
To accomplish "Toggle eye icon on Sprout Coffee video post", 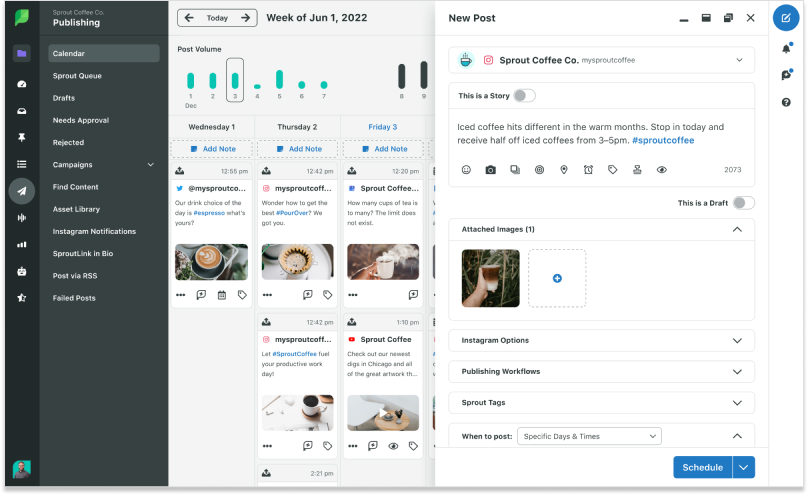I will click(x=393, y=446).
